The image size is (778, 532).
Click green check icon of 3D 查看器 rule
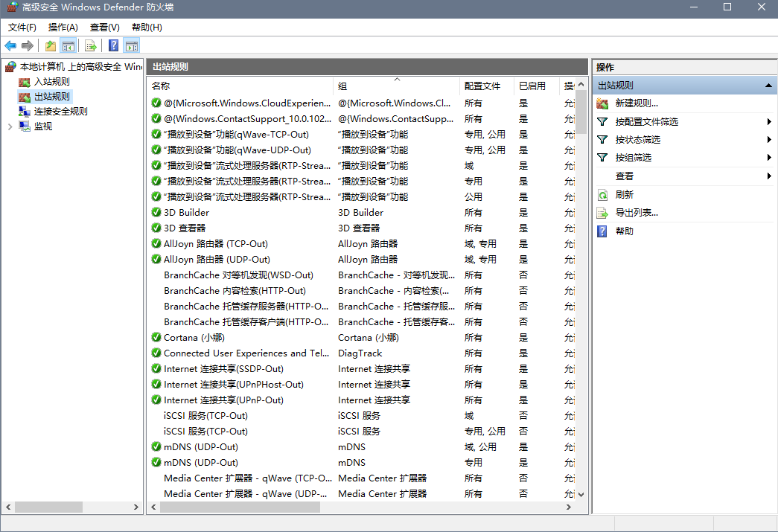coord(156,228)
